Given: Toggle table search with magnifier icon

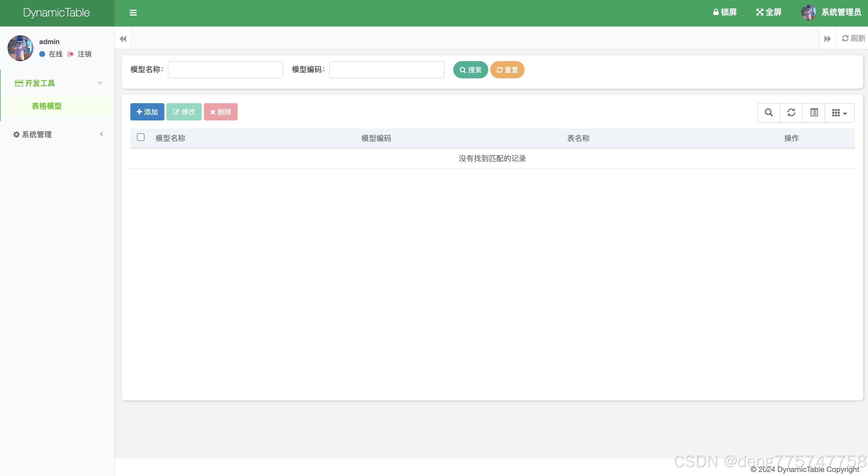Looking at the screenshot, I should [x=769, y=112].
